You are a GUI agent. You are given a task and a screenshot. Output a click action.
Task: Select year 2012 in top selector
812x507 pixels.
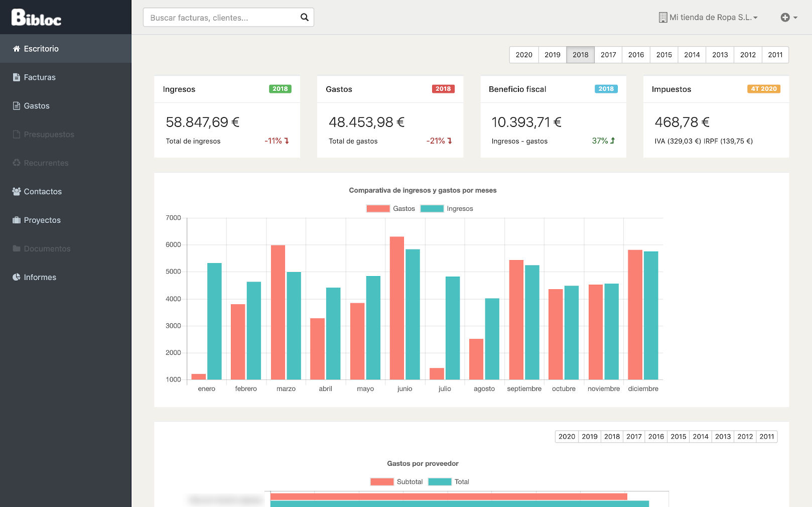(748, 55)
